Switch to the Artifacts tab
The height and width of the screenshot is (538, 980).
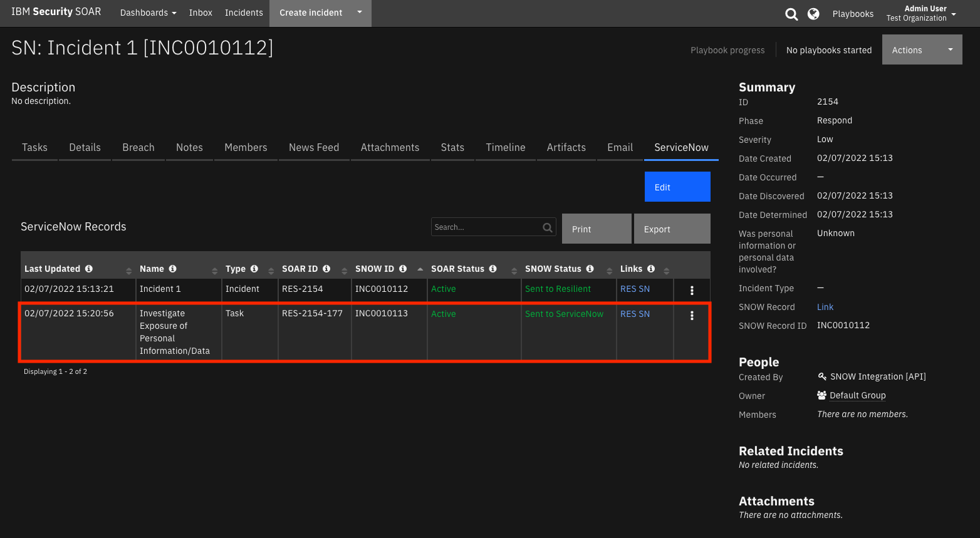(566, 147)
